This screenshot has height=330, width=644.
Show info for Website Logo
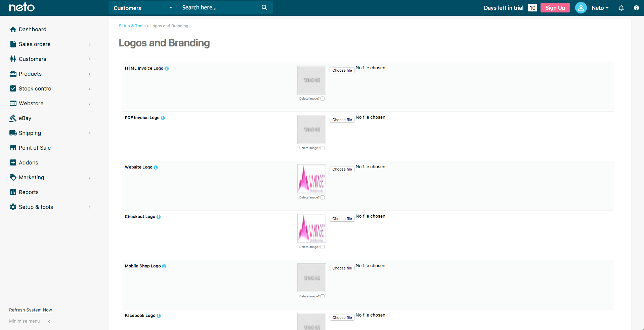156,168
